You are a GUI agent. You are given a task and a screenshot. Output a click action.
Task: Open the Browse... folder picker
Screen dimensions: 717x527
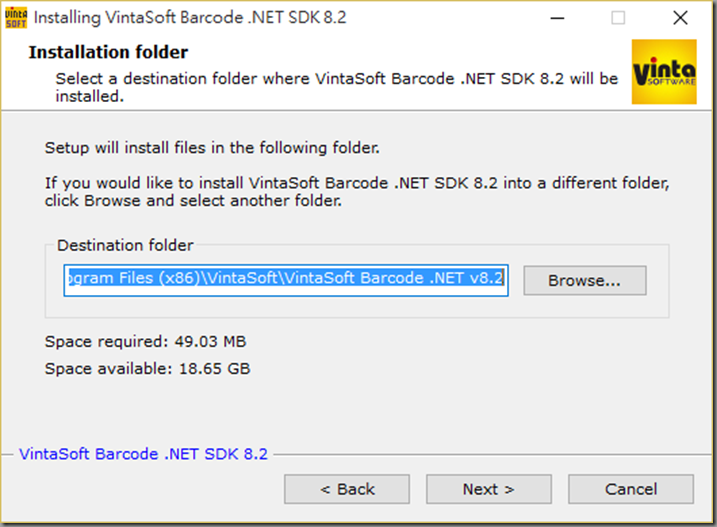584,280
